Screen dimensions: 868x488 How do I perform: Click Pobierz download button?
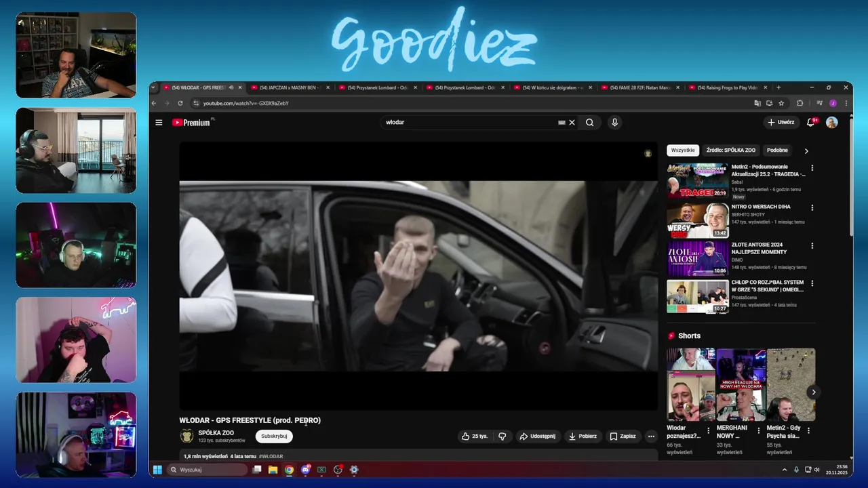pos(583,436)
